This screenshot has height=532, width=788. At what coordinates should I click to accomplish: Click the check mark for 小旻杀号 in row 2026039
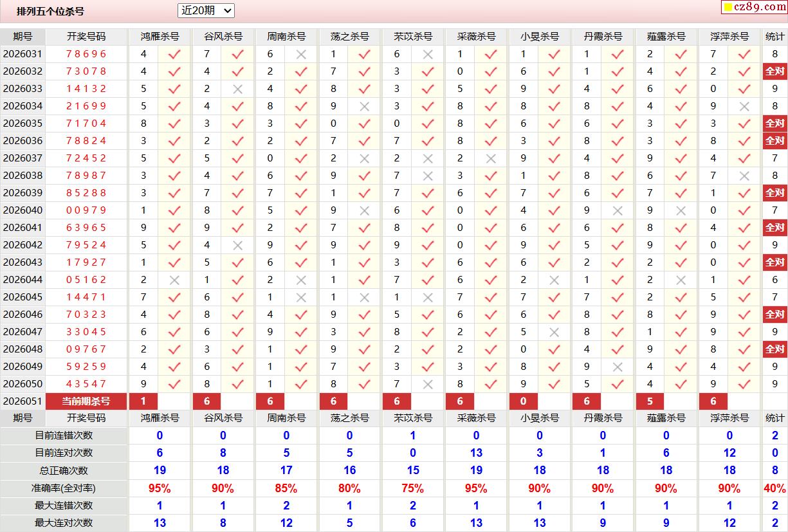click(x=554, y=194)
